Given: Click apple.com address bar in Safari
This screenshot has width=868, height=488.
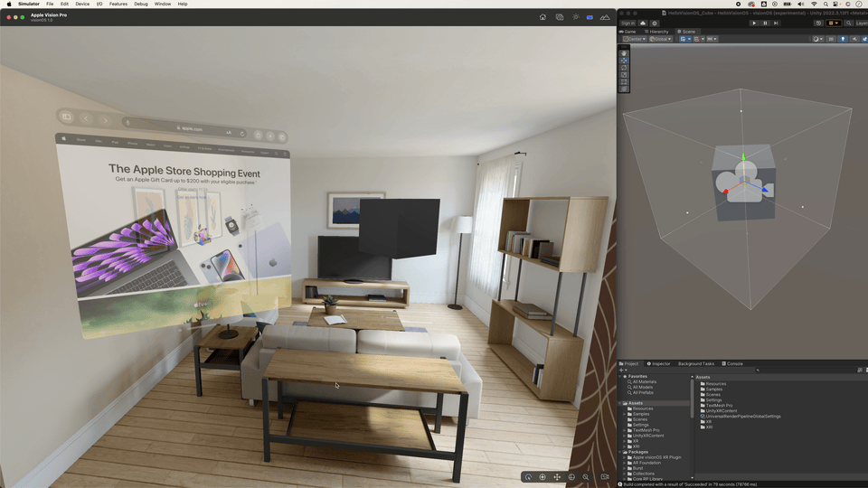Looking at the screenshot, I should [x=185, y=127].
